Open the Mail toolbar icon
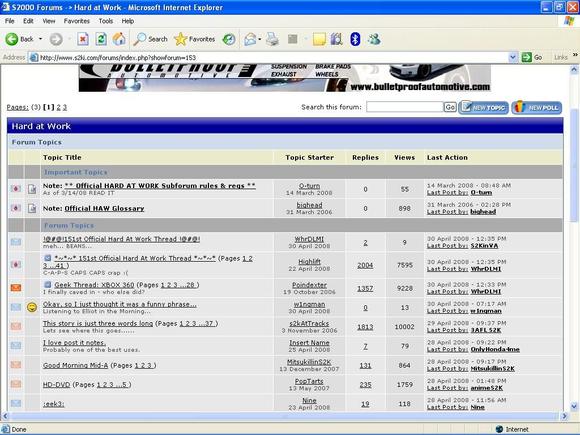 pos(250,39)
